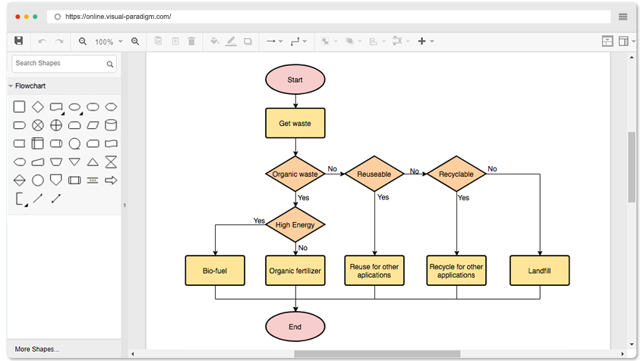Image resolution: width=644 pixels, height=361 pixels.
Task: Select the parallelogram data shape
Action: click(x=93, y=125)
